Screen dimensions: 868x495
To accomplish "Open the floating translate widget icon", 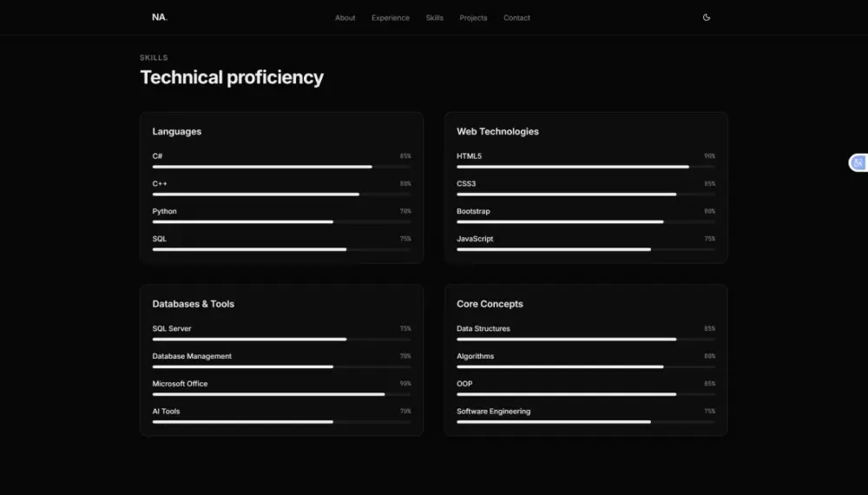I will [x=858, y=162].
